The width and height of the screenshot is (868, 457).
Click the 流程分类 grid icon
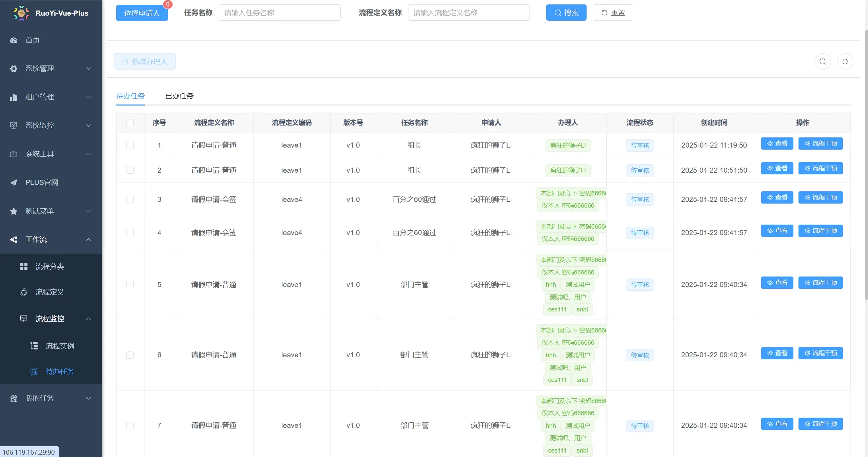tap(24, 267)
